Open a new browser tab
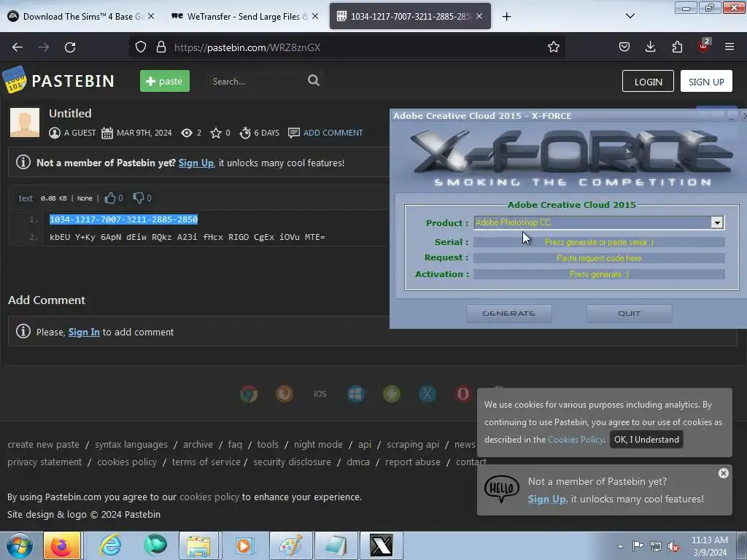Image resolution: width=747 pixels, height=560 pixels. tap(506, 17)
